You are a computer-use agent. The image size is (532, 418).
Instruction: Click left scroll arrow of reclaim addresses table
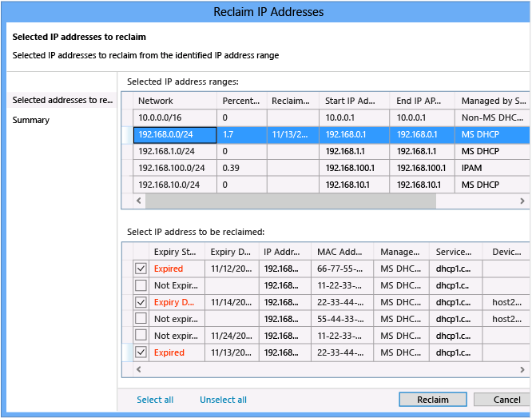click(x=140, y=370)
